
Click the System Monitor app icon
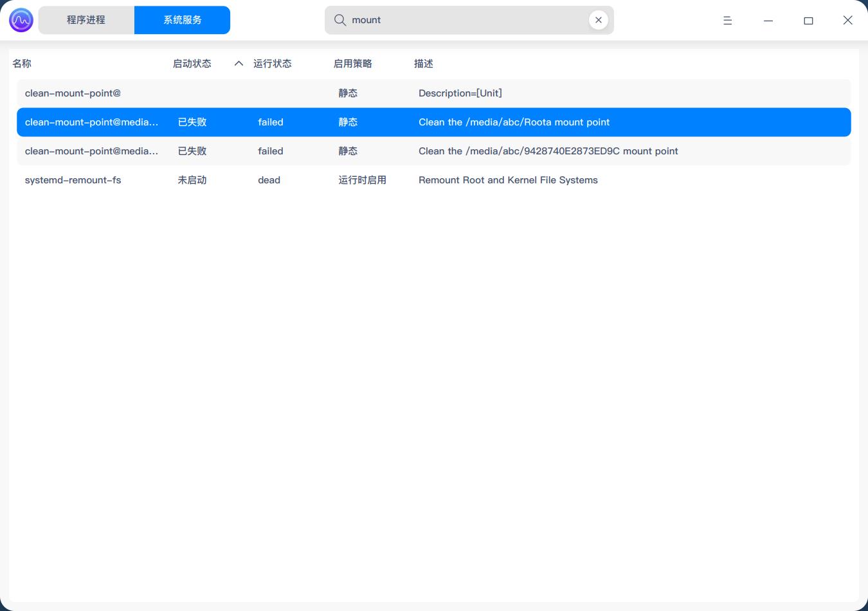[x=21, y=20]
